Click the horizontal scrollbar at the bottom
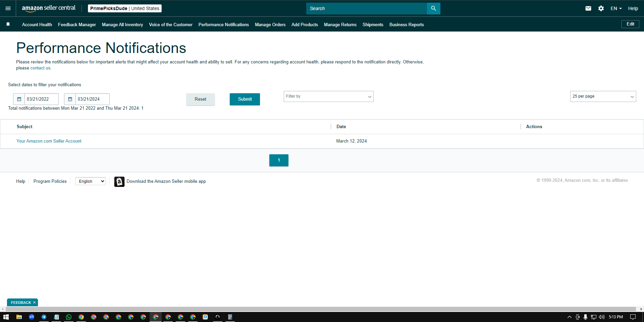Viewport: 644px width, 322px height. click(x=320, y=309)
